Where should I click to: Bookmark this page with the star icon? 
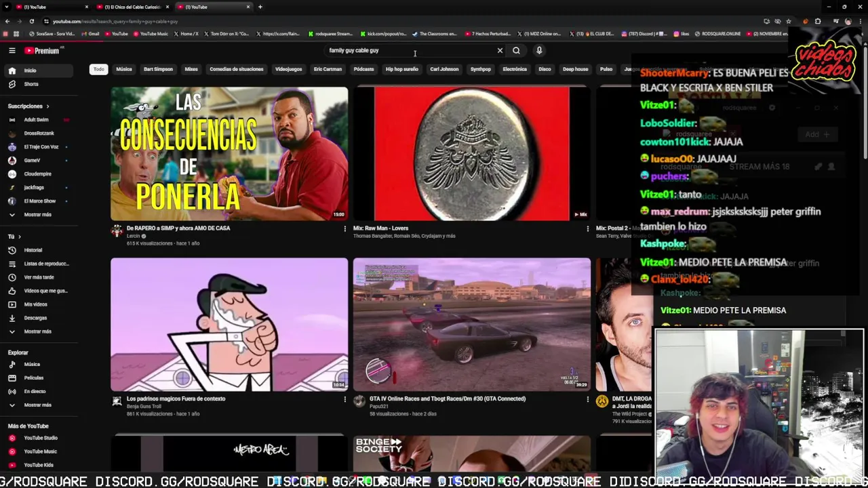tap(789, 22)
